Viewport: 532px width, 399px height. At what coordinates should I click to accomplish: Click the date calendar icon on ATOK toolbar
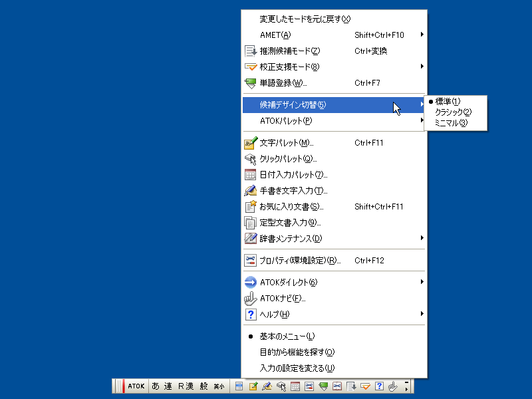[x=295, y=386]
